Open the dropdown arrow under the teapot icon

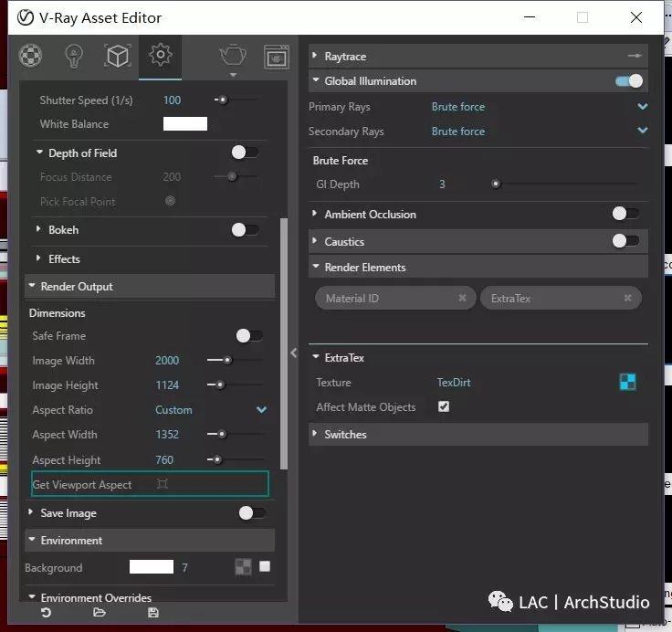point(233,75)
